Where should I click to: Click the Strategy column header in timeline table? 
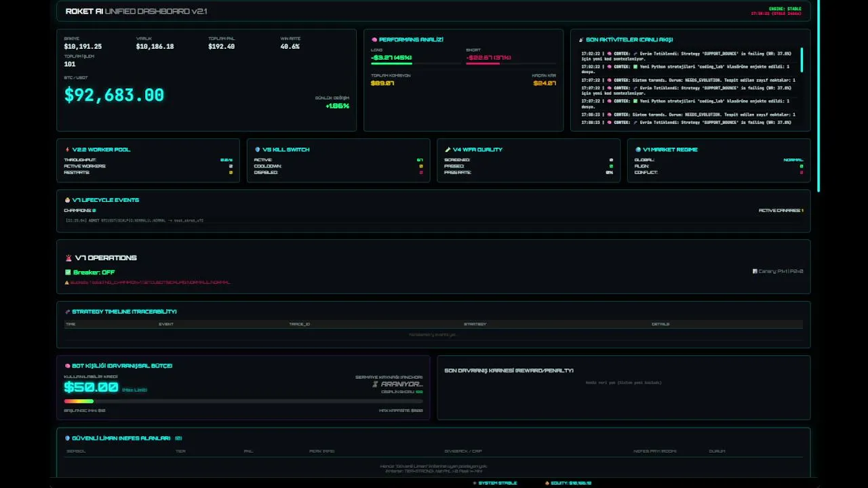[475, 324]
